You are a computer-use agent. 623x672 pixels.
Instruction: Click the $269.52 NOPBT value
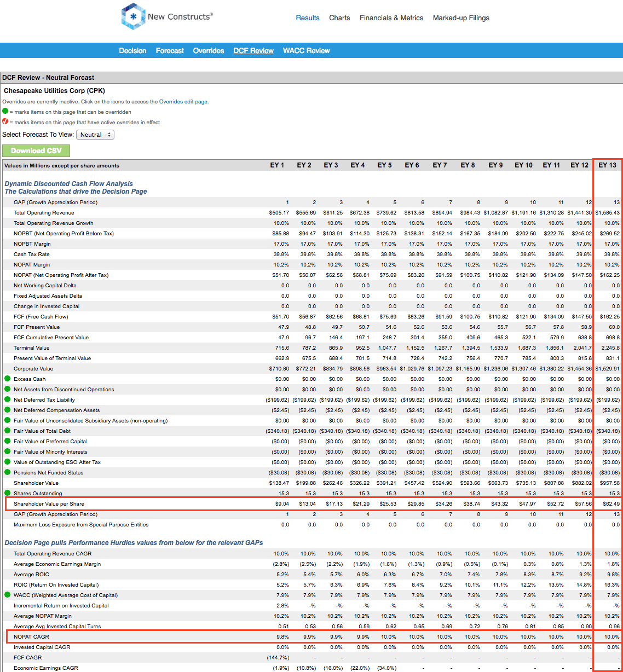coord(609,233)
